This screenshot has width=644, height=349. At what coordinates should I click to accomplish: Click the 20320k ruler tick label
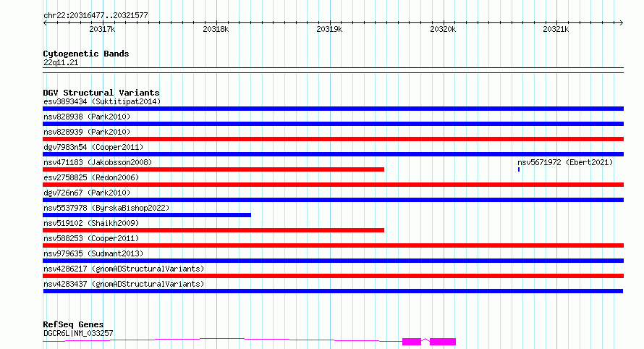[443, 29]
